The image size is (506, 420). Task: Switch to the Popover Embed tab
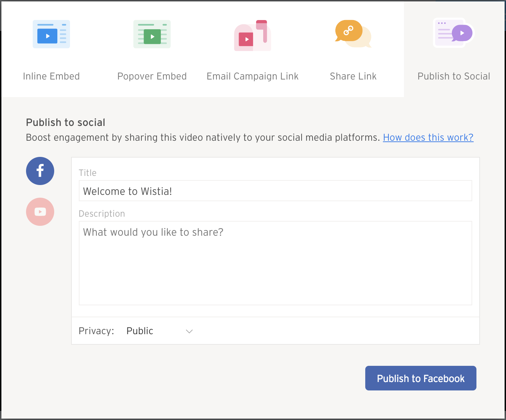pos(152,49)
